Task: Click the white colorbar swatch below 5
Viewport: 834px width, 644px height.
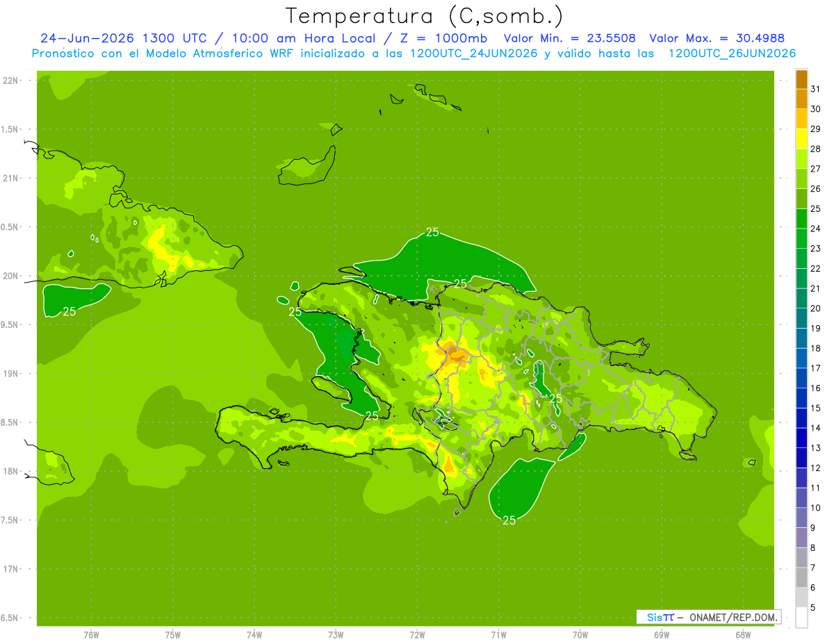Action: point(801,618)
